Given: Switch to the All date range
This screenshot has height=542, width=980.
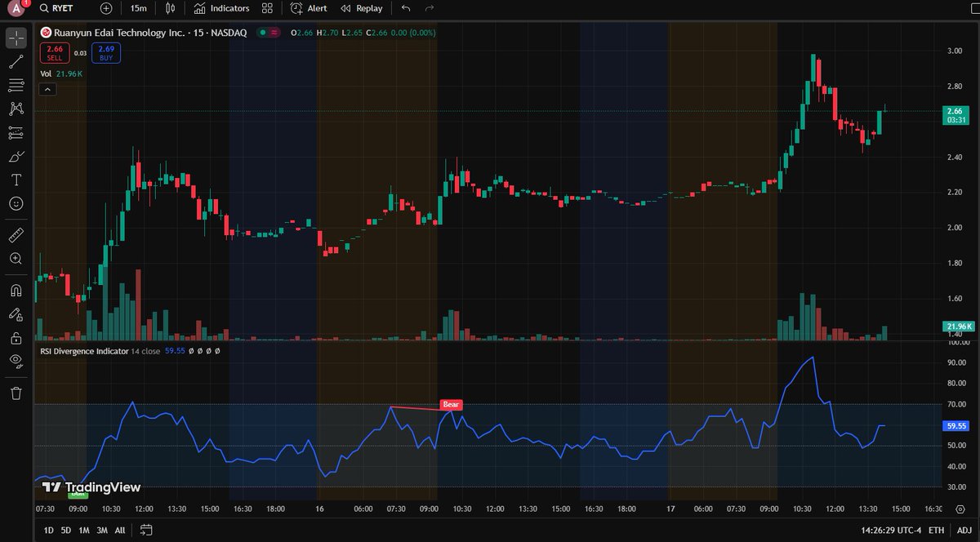Looking at the screenshot, I should pyautogui.click(x=120, y=530).
